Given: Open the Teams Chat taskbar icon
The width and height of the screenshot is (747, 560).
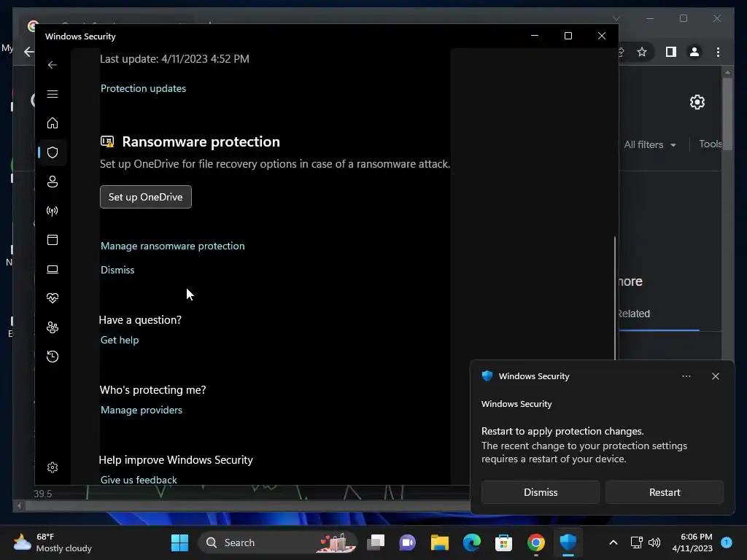Looking at the screenshot, I should tap(407, 542).
